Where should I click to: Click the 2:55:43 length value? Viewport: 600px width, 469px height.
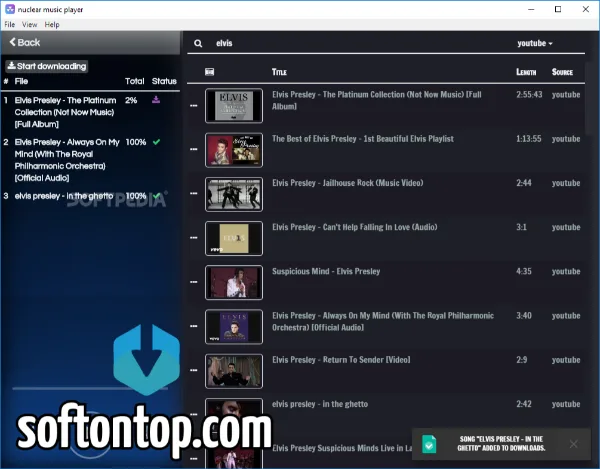click(529, 94)
